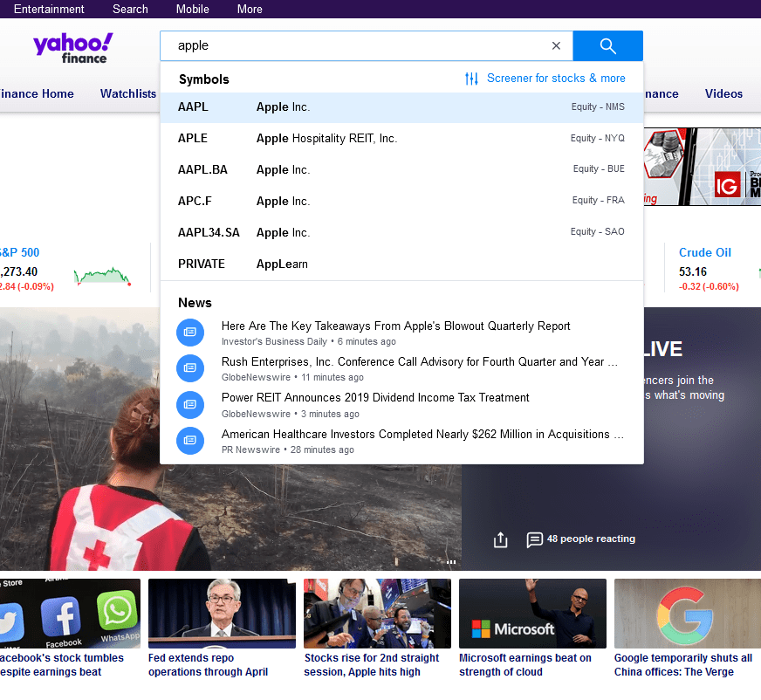This screenshot has width=761, height=700.
Task: Open the Watchlists navigation tab
Action: click(x=128, y=93)
